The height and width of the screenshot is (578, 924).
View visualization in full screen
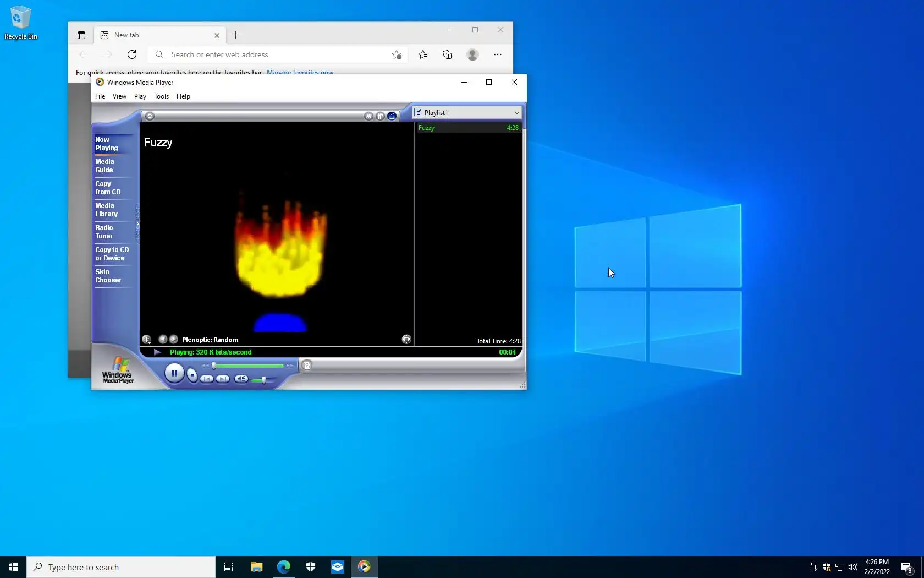point(406,339)
